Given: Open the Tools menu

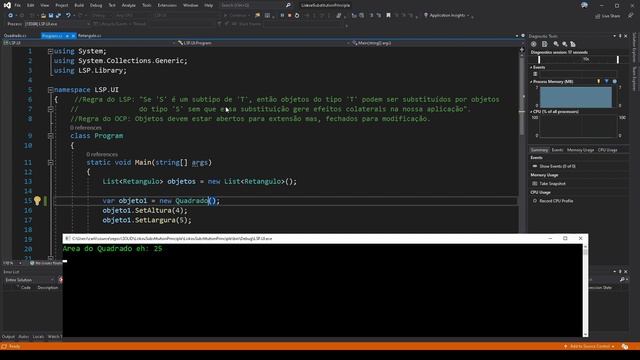Looking at the screenshot, I should 147,5.
